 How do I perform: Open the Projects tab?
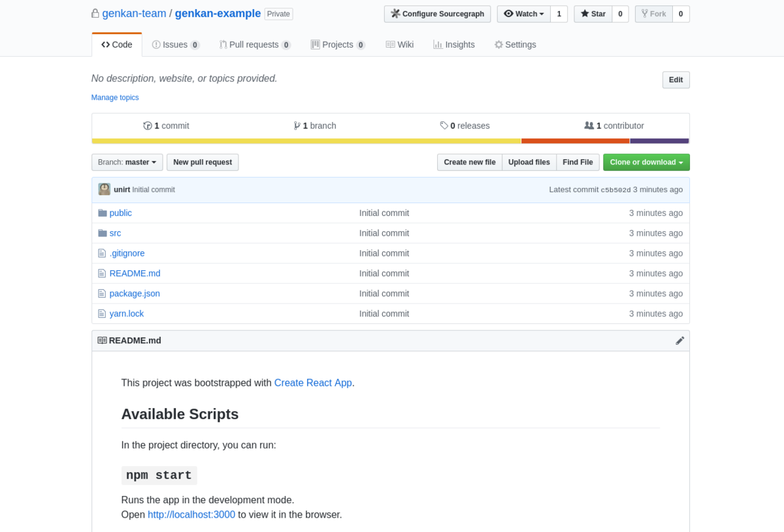pos(338,44)
